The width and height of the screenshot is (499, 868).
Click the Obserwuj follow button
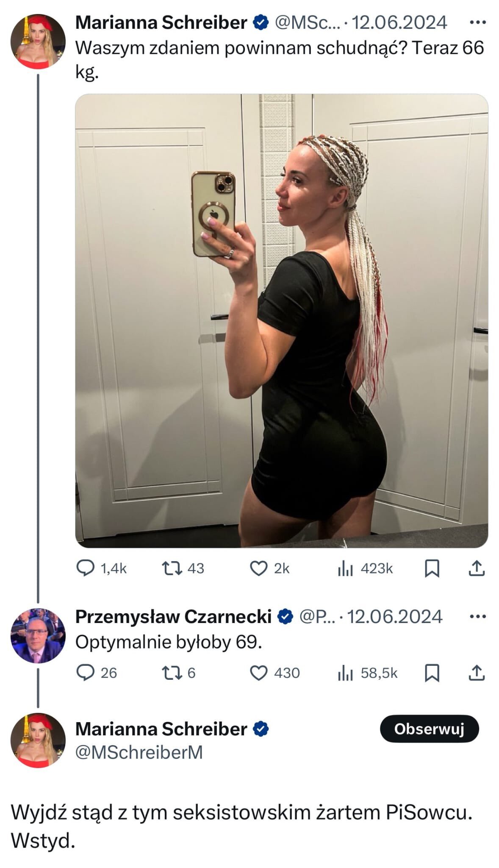pyautogui.click(x=429, y=729)
